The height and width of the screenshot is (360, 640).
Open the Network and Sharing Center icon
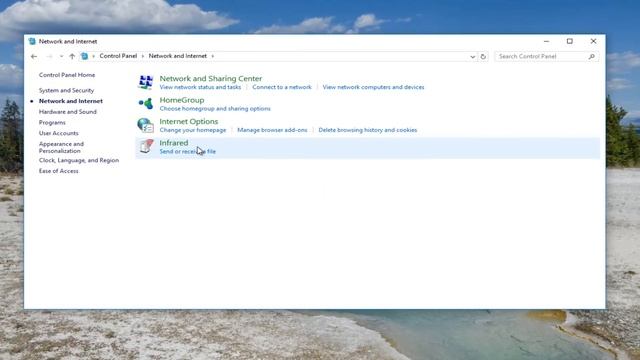coord(145,82)
